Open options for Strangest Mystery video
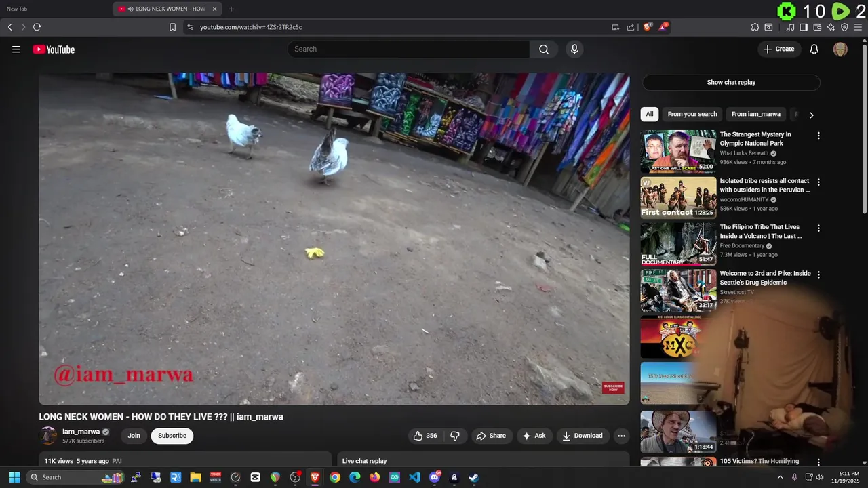The width and height of the screenshot is (868, 488). click(x=818, y=136)
